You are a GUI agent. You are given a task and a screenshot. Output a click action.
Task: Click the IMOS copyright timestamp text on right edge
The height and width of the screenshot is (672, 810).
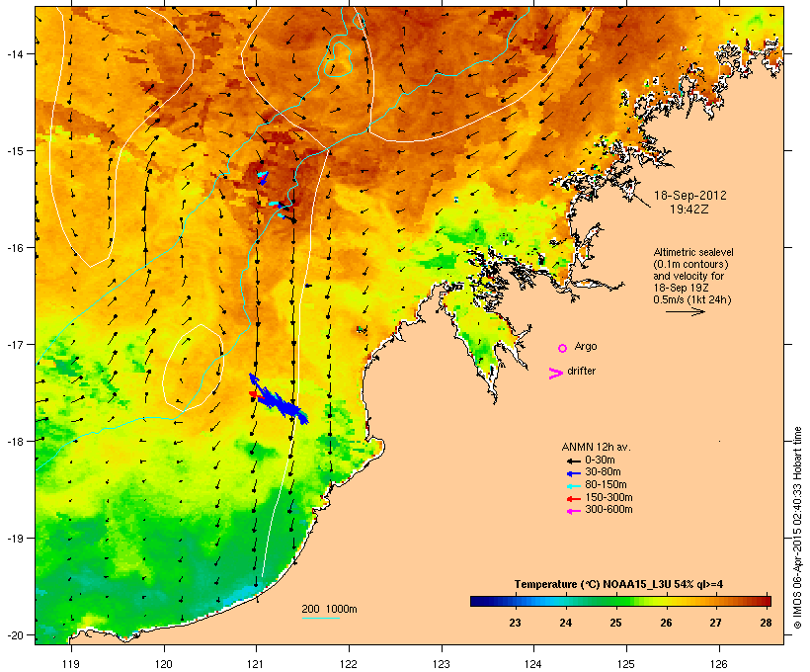point(797,528)
